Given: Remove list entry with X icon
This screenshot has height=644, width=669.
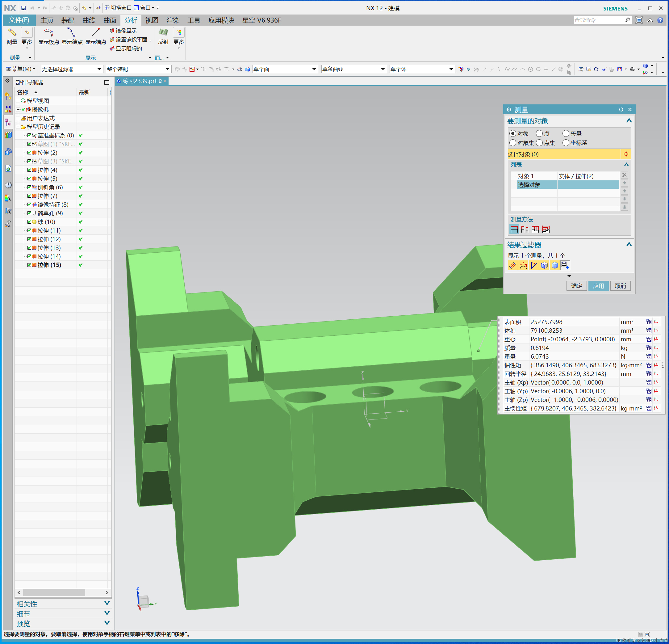Looking at the screenshot, I should pyautogui.click(x=625, y=175).
